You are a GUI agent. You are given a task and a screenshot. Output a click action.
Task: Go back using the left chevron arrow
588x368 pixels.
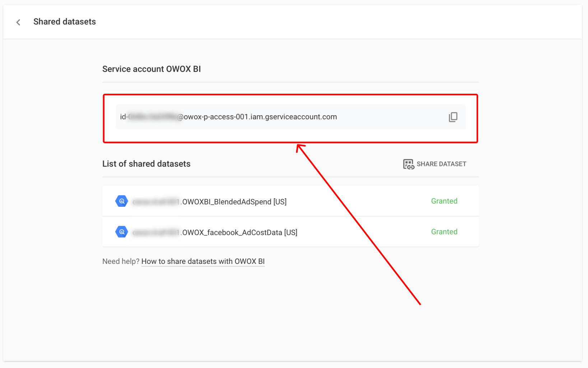[18, 22]
